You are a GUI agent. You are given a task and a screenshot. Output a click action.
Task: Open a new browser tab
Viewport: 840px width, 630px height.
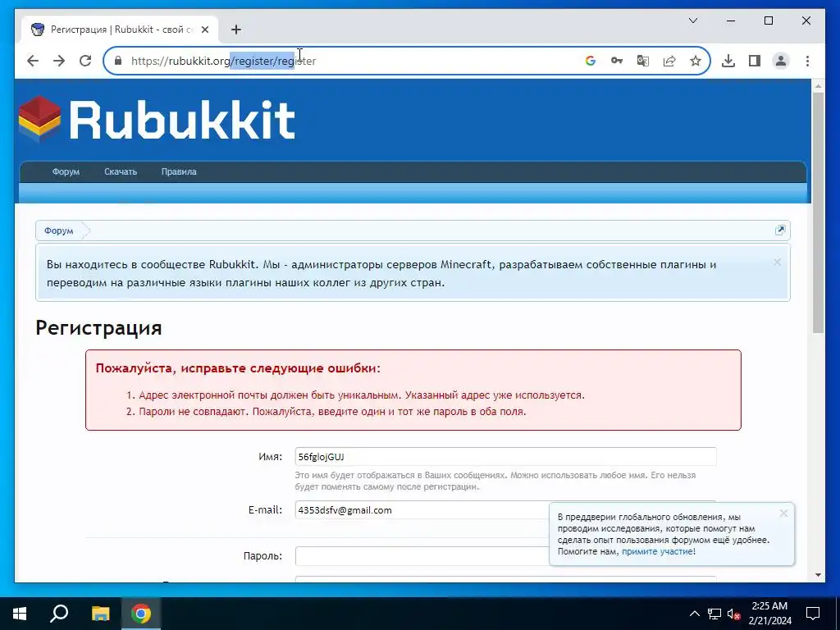pos(236,30)
